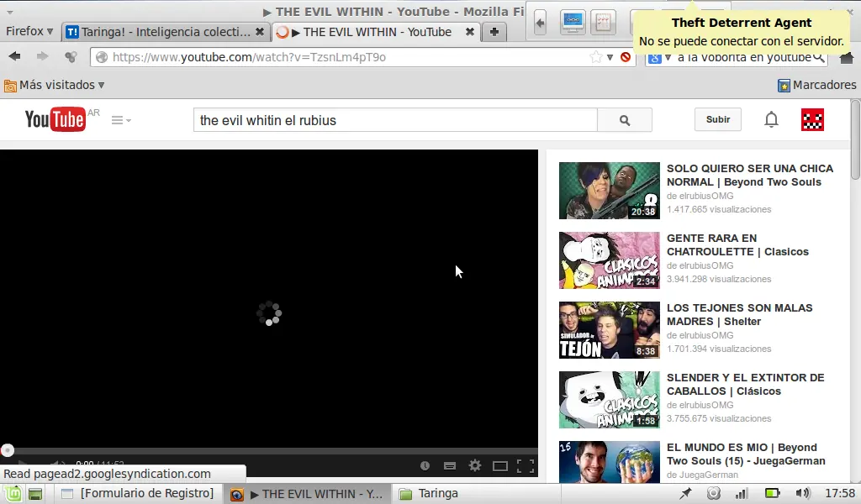
Task: Enter fullscreen with the player button
Action: (526, 465)
